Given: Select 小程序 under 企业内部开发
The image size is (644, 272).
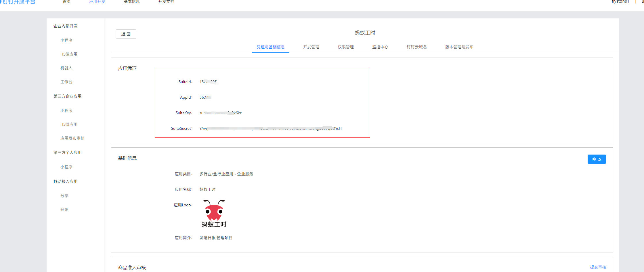Looking at the screenshot, I should point(66,40).
